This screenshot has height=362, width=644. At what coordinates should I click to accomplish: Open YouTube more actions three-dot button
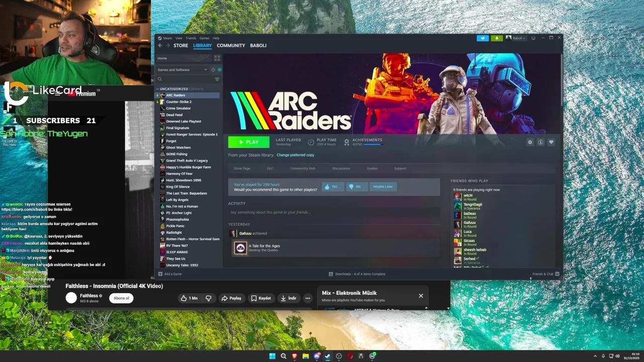307,298
